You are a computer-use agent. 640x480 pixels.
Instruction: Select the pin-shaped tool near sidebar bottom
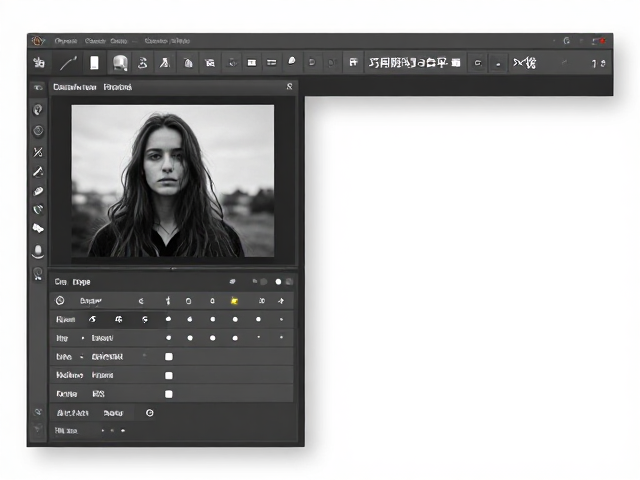pyautogui.click(x=38, y=273)
